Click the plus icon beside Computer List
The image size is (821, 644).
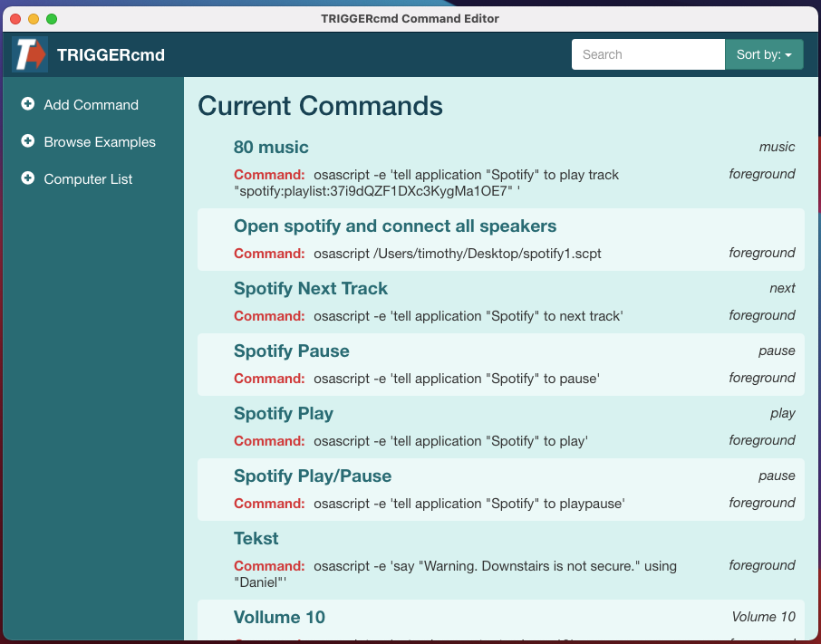tap(28, 178)
